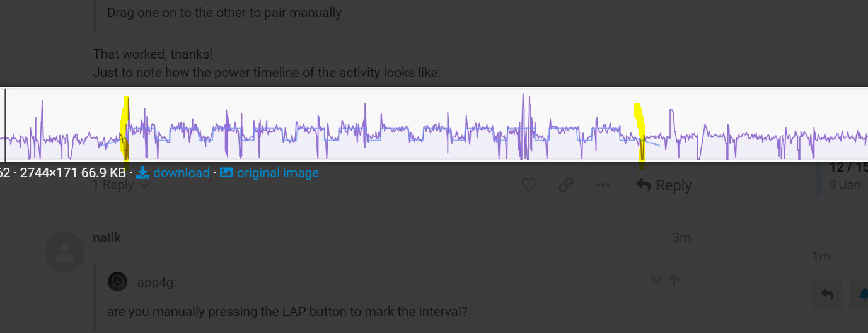This screenshot has height=333, width=868.
Task: Click the 1m label at the timeline bottom
Action: click(x=821, y=257)
